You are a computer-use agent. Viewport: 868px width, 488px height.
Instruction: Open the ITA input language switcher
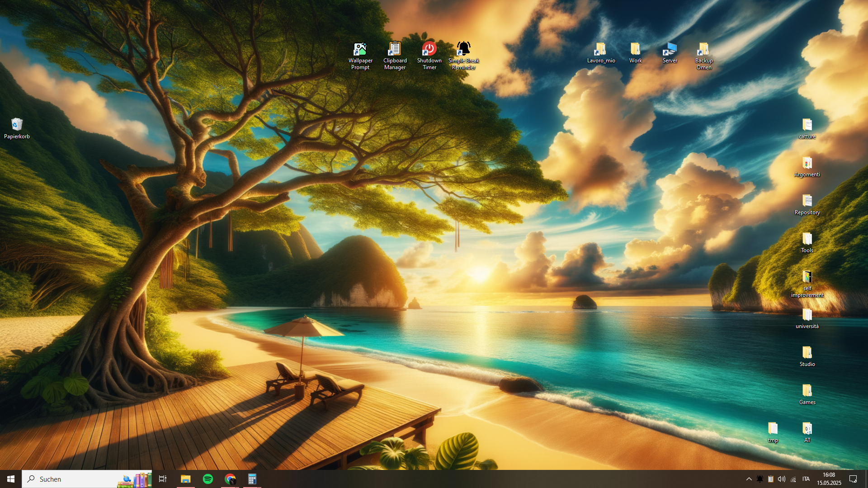coord(806,479)
